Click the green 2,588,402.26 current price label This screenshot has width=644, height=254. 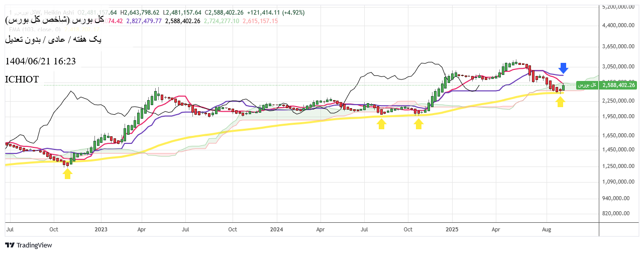619,85
